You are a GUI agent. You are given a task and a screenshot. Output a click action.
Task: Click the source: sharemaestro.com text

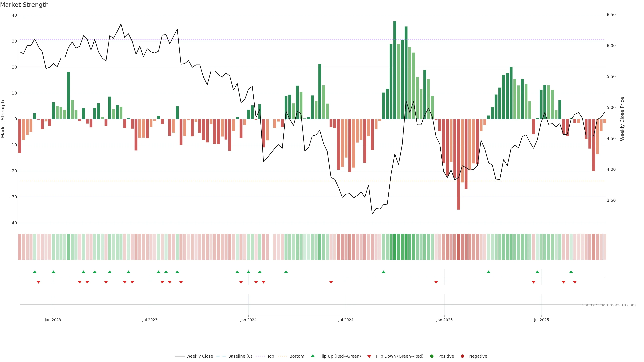(x=609, y=305)
